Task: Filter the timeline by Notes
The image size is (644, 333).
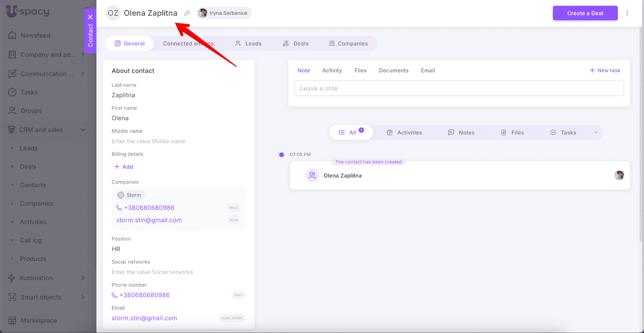Action: pyautogui.click(x=461, y=132)
